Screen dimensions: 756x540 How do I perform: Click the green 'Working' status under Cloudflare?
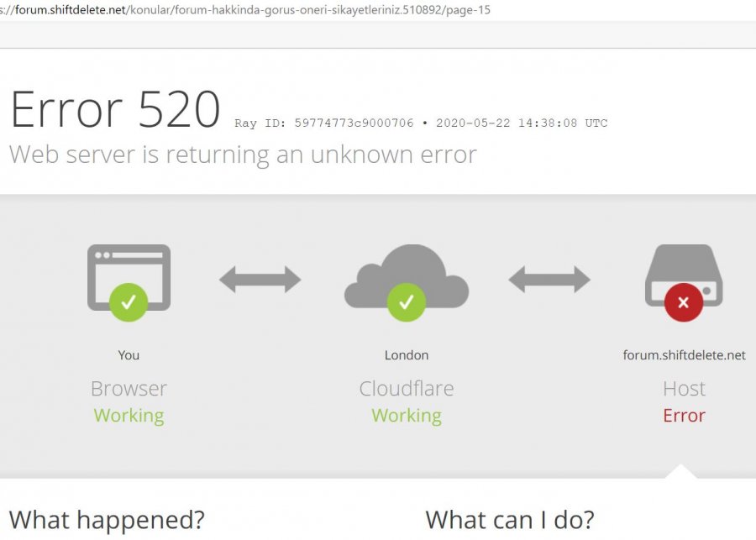[x=407, y=416]
